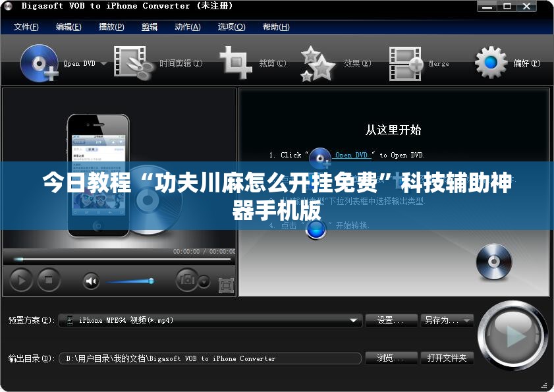
Task: Start conversion with the large round button
Action: point(512,335)
